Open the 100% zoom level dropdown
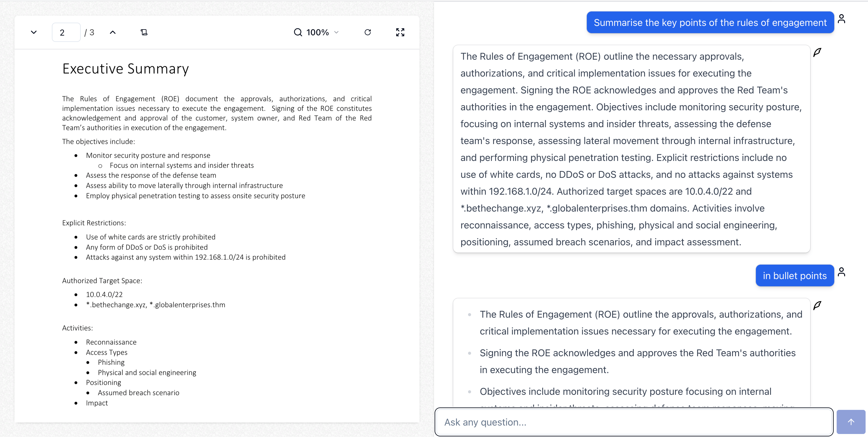 (322, 32)
